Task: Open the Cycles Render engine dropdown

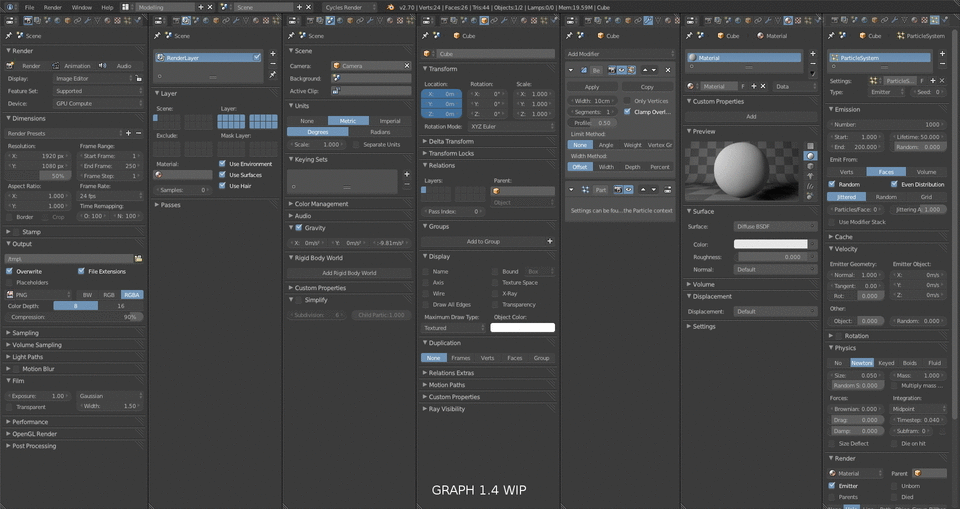Action: click(x=350, y=7)
